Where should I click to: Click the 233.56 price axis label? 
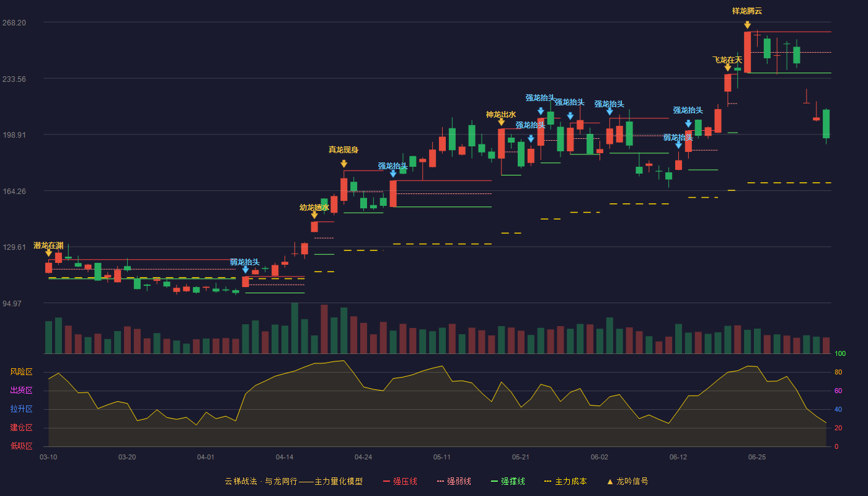14,79
